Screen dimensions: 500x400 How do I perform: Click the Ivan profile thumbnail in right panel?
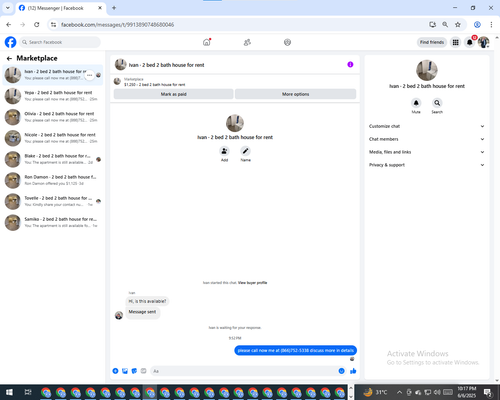point(427,70)
